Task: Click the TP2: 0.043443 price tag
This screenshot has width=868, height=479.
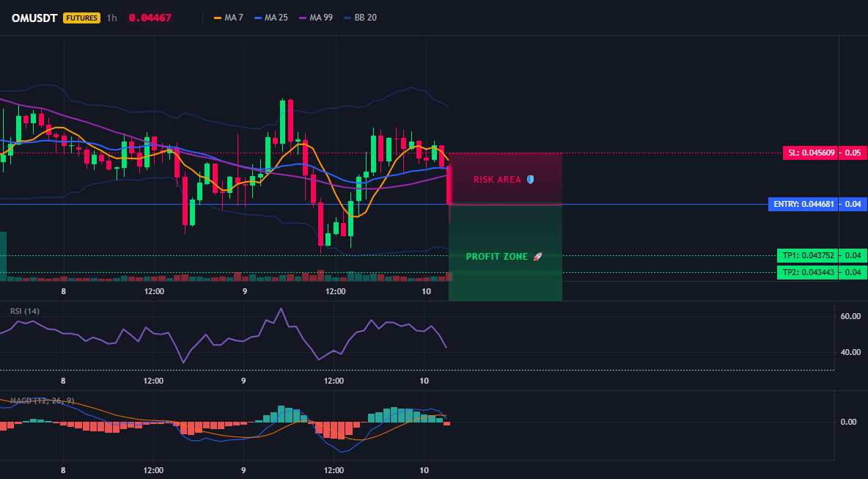Action: coord(807,272)
